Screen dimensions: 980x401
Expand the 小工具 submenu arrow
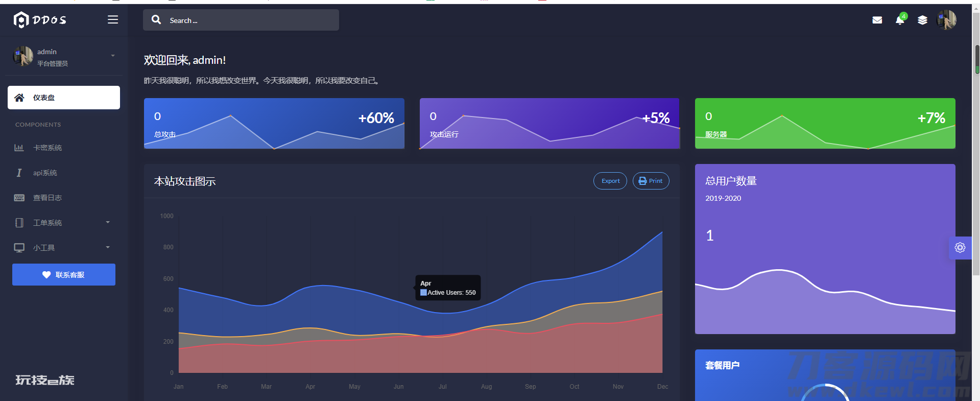click(x=108, y=247)
